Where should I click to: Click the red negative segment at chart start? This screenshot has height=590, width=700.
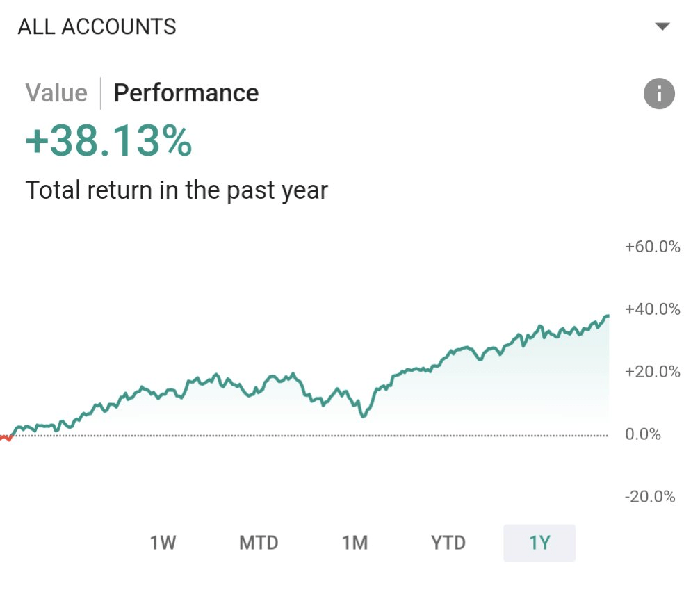tap(6, 438)
